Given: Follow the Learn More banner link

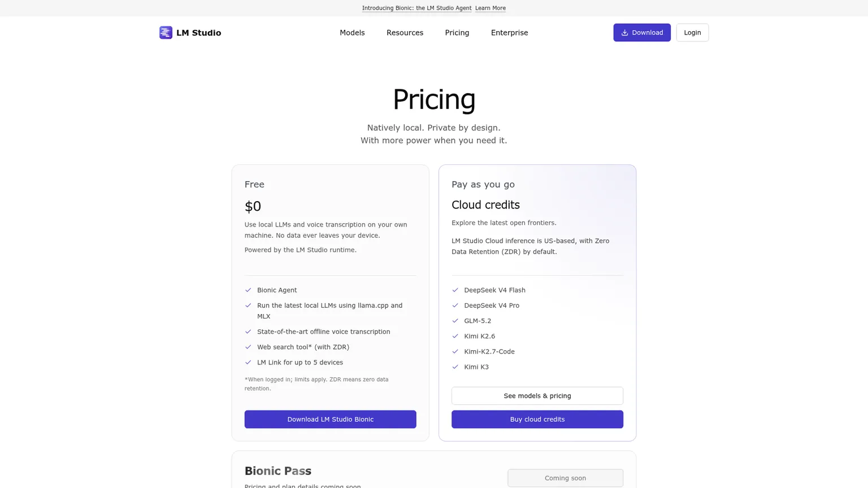Looking at the screenshot, I should 491,8.
